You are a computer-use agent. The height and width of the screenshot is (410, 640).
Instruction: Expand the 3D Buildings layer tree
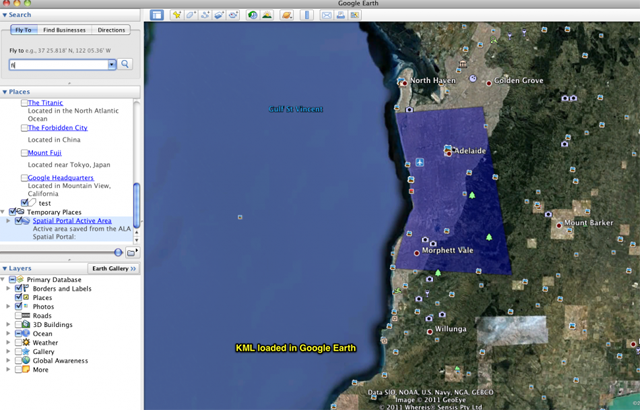point(7,325)
